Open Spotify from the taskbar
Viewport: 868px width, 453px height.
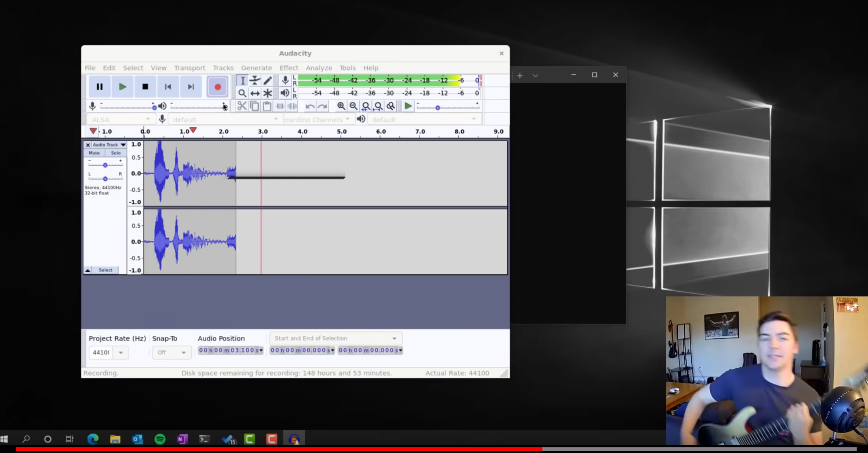(160, 439)
